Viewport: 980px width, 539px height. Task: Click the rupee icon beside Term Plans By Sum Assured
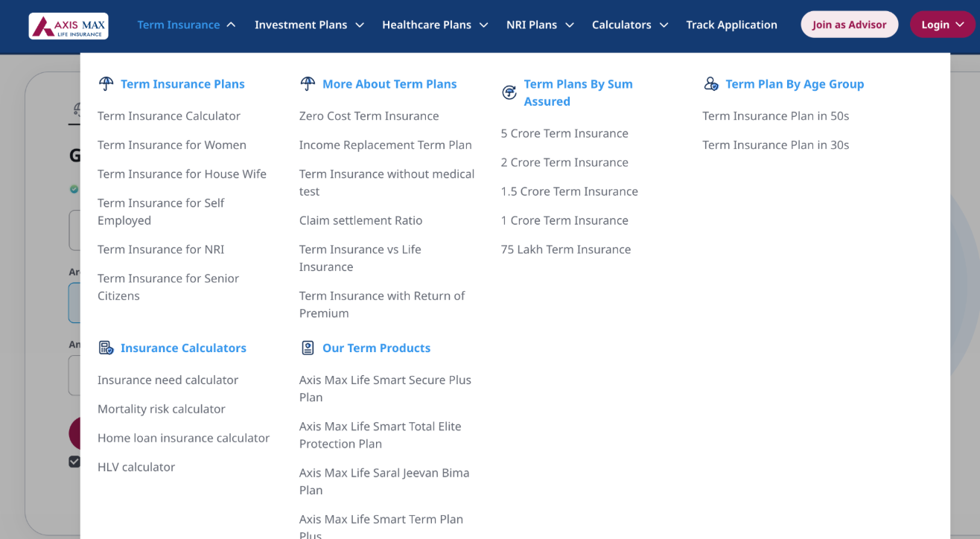(509, 92)
